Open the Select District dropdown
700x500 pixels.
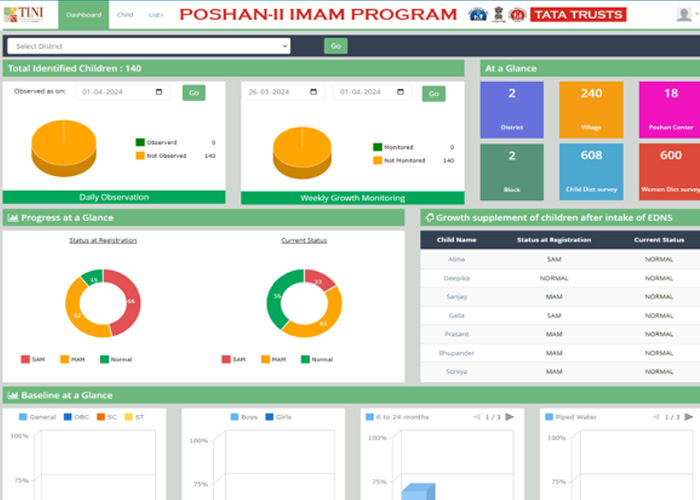pos(149,46)
